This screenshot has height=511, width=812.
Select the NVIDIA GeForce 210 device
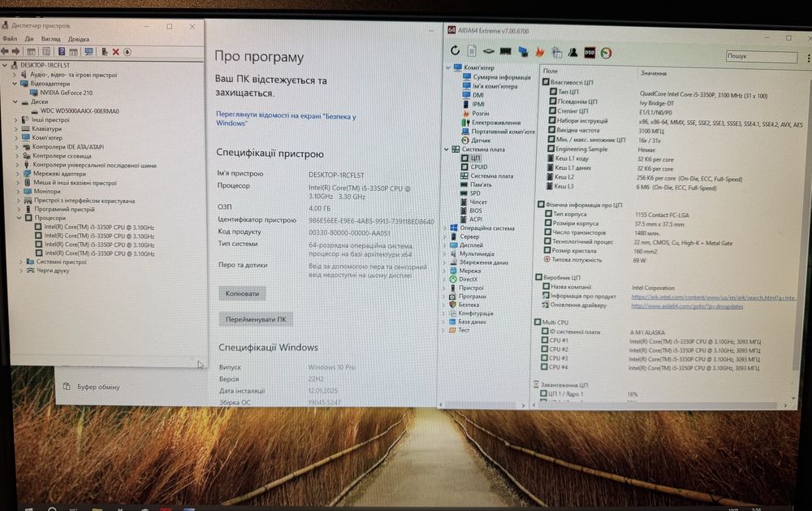(61, 93)
